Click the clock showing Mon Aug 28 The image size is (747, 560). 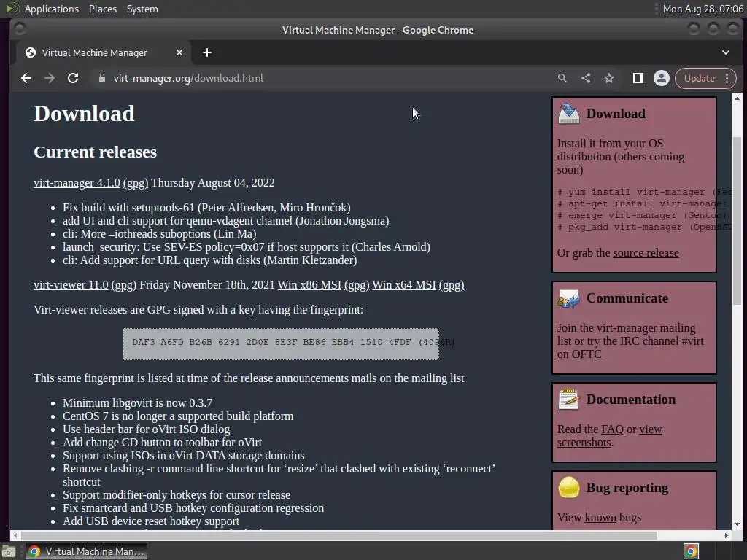[703, 9]
